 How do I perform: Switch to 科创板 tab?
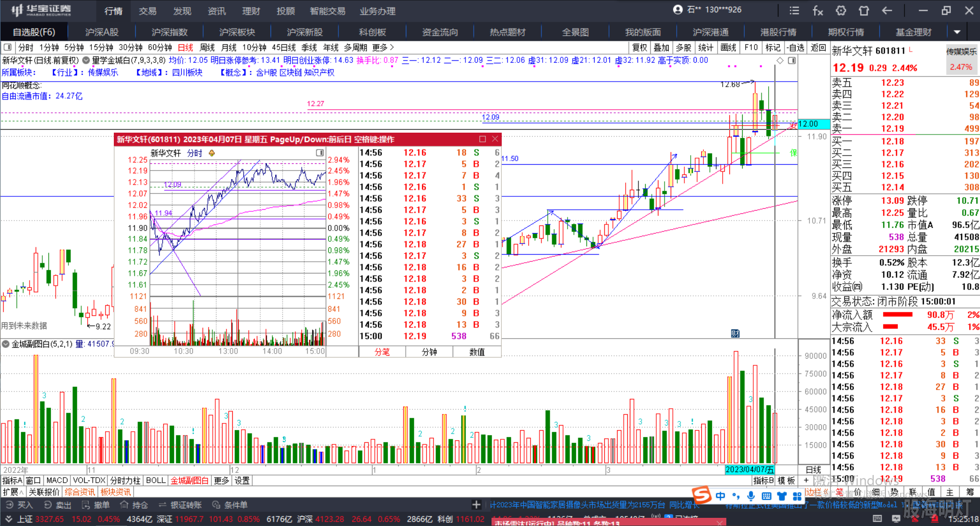pos(373,32)
